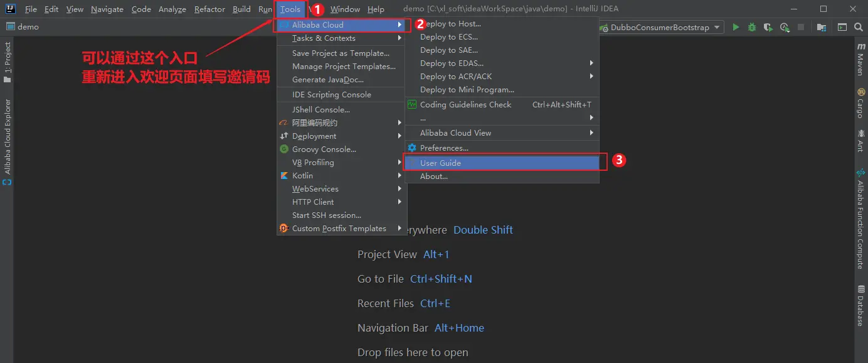
Task: Open Groovy Console... entry
Action: [x=342, y=149]
